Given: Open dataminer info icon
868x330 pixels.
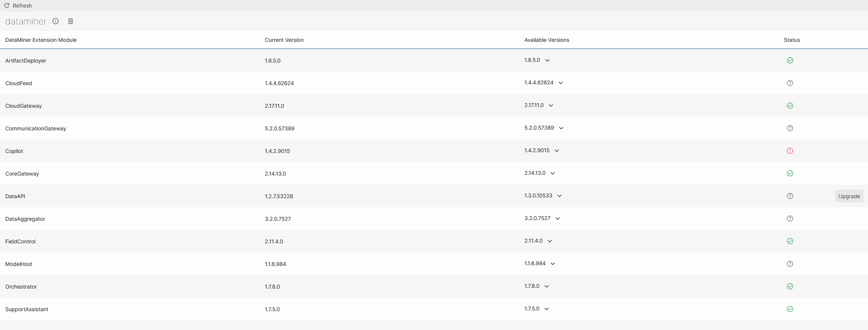Looking at the screenshot, I should tap(55, 21).
